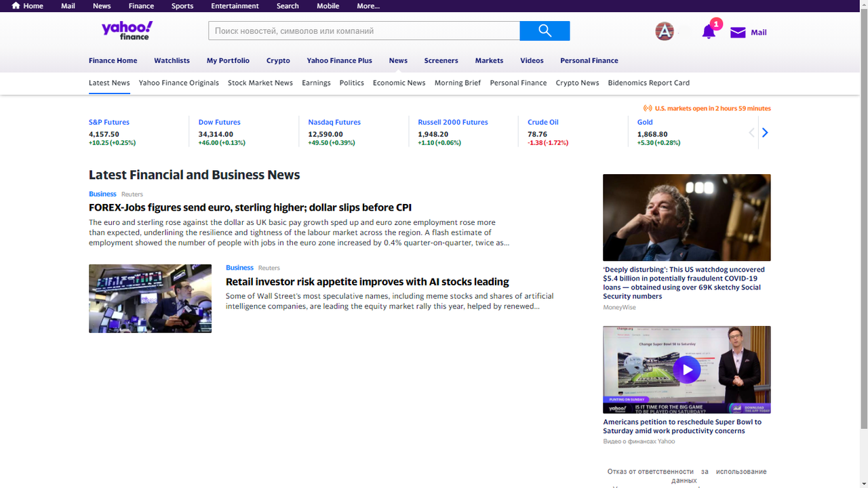Expand the More... menu in the top bar
Screen dimensions: 868x488
coord(368,5)
